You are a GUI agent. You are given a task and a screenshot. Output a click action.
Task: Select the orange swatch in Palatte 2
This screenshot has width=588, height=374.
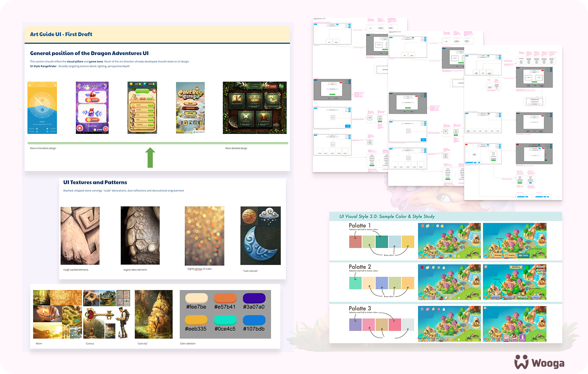coord(408,283)
